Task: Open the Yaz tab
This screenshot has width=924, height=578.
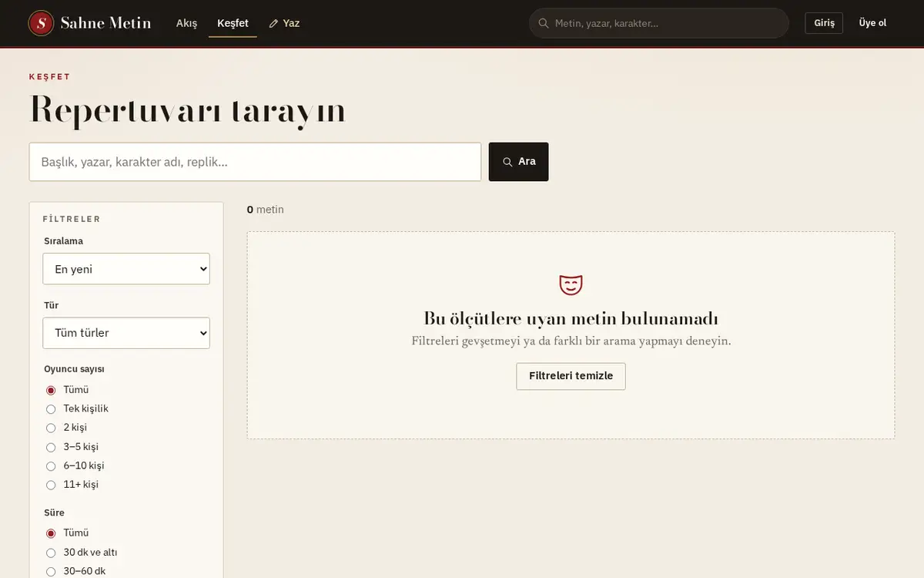Action: (x=284, y=23)
